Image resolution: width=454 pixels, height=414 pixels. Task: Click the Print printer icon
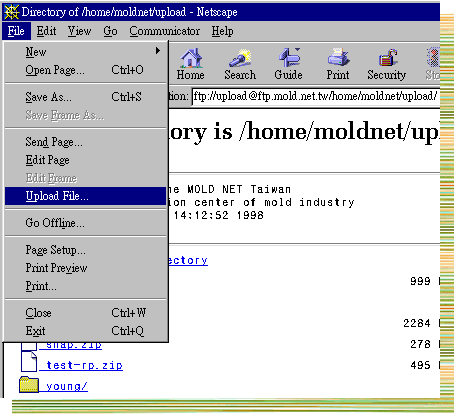pos(338,57)
